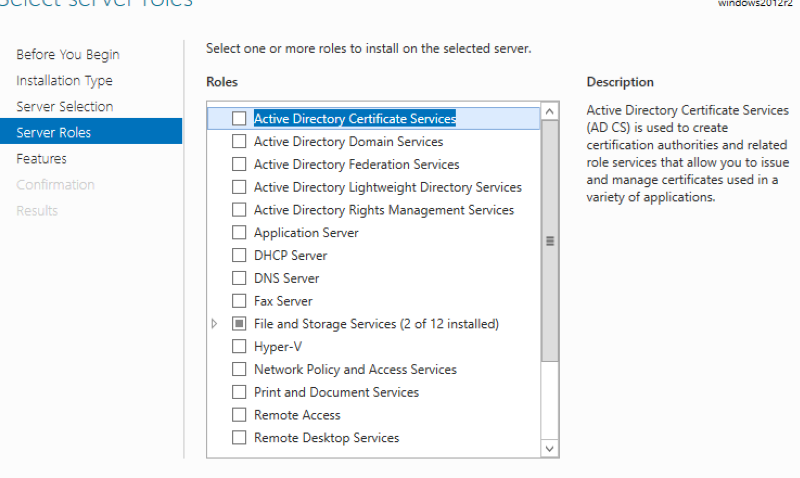
Task: Click the Remote Desktop Services label
Action: pos(327,438)
